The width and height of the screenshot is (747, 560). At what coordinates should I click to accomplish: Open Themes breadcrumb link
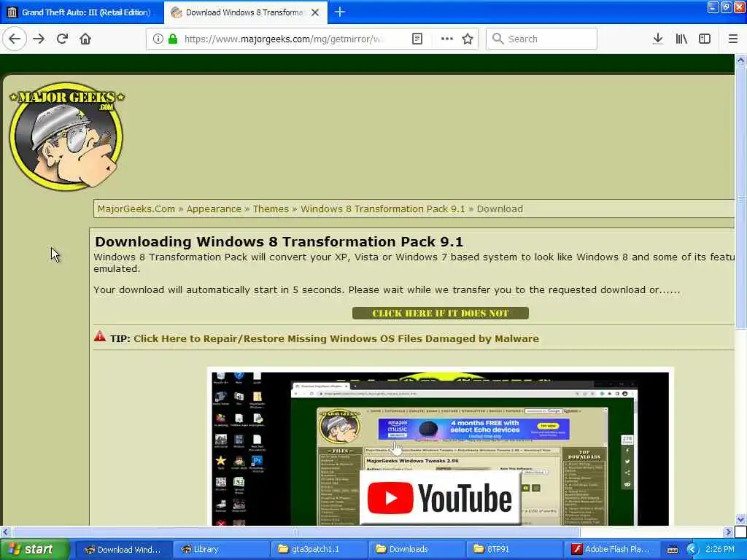(x=271, y=209)
